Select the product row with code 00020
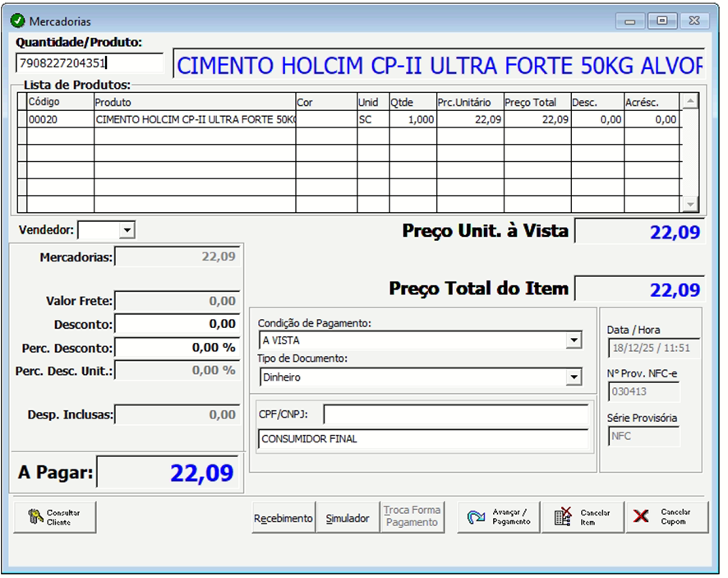Viewport: 728px width, 578px height. (194, 120)
